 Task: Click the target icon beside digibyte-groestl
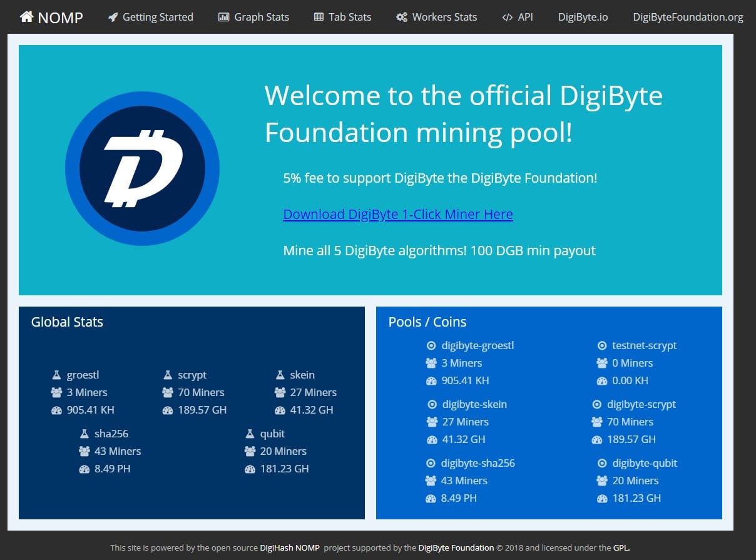pos(431,346)
